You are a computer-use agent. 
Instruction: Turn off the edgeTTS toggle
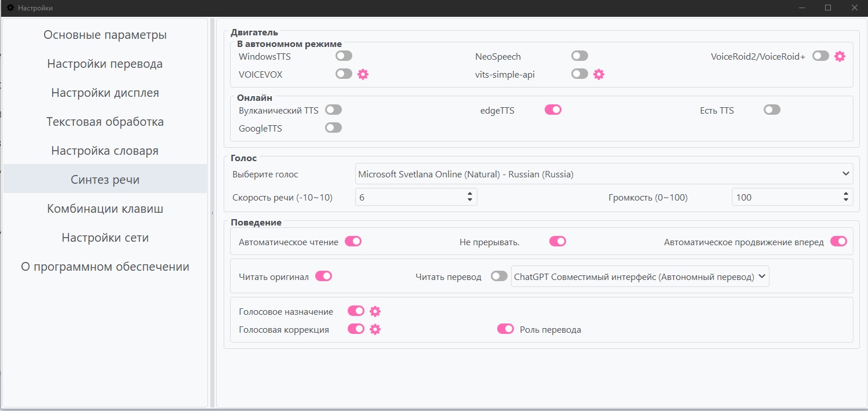[x=553, y=110]
